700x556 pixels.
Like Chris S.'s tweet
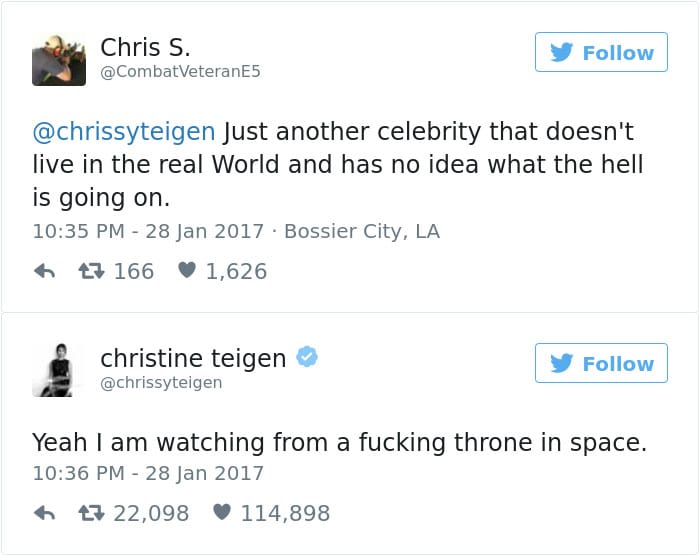pyautogui.click(x=186, y=271)
